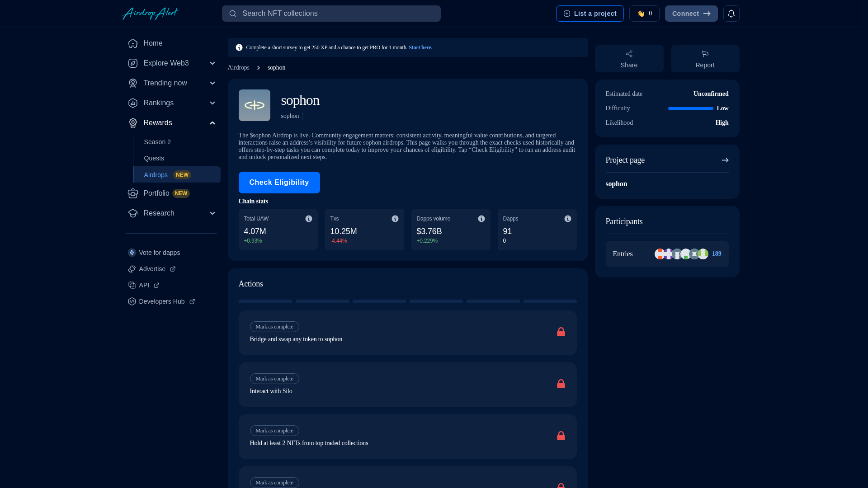Image resolution: width=868 pixels, height=488 pixels.
Task: Click the Developers Hub external link icon
Action: pyautogui.click(x=192, y=301)
